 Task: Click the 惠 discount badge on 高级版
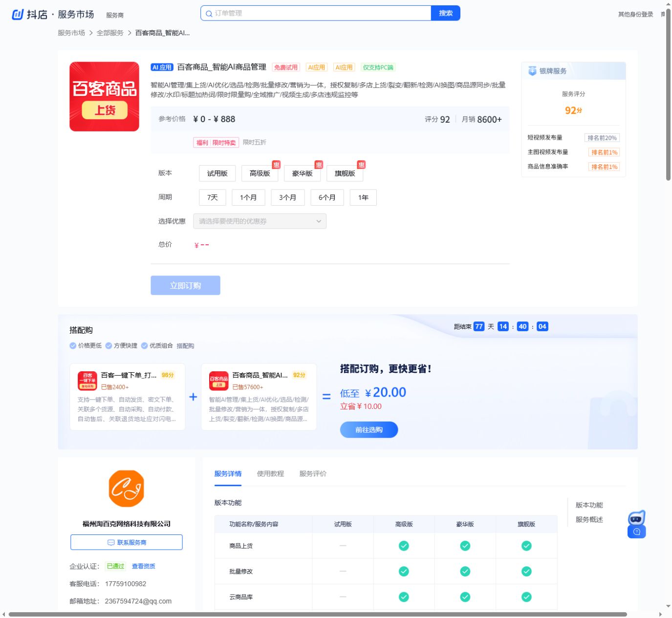276,165
